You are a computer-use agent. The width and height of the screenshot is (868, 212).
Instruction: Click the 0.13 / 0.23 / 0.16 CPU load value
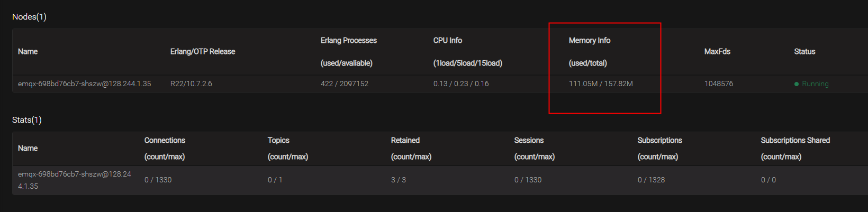click(x=461, y=84)
